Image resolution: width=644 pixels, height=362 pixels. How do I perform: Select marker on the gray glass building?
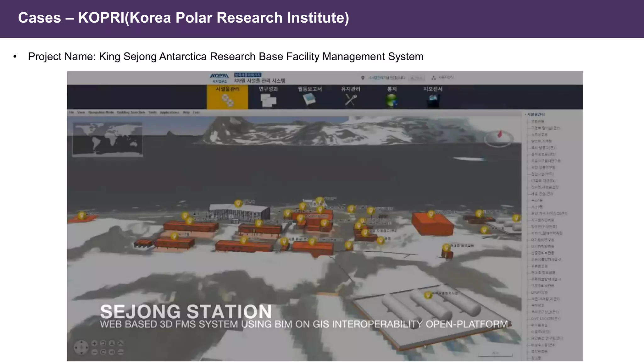coord(238,203)
